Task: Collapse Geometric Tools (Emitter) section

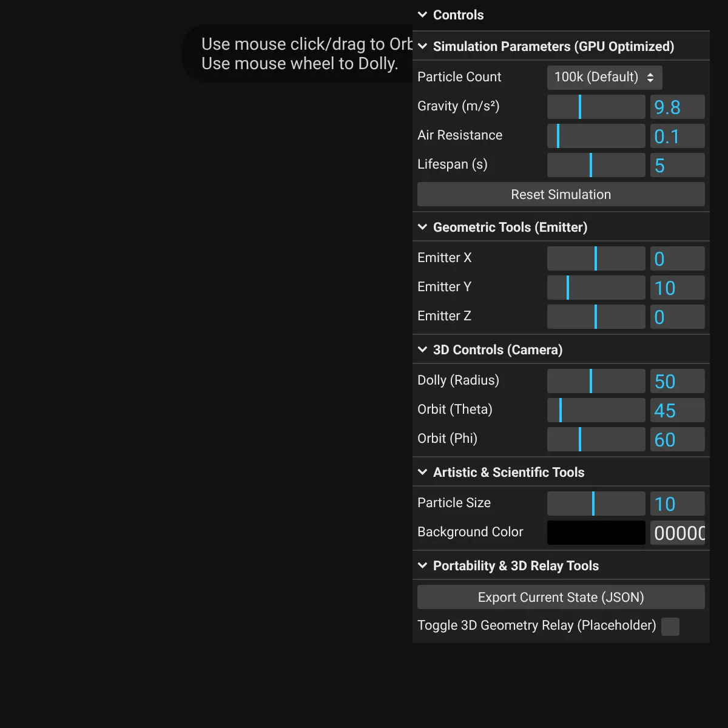Action: (x=423, y=227)
